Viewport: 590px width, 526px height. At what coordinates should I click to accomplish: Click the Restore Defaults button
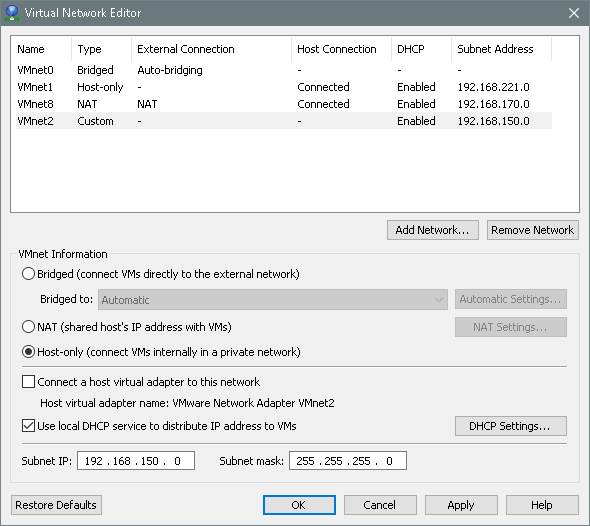click(x=56, y=505)
